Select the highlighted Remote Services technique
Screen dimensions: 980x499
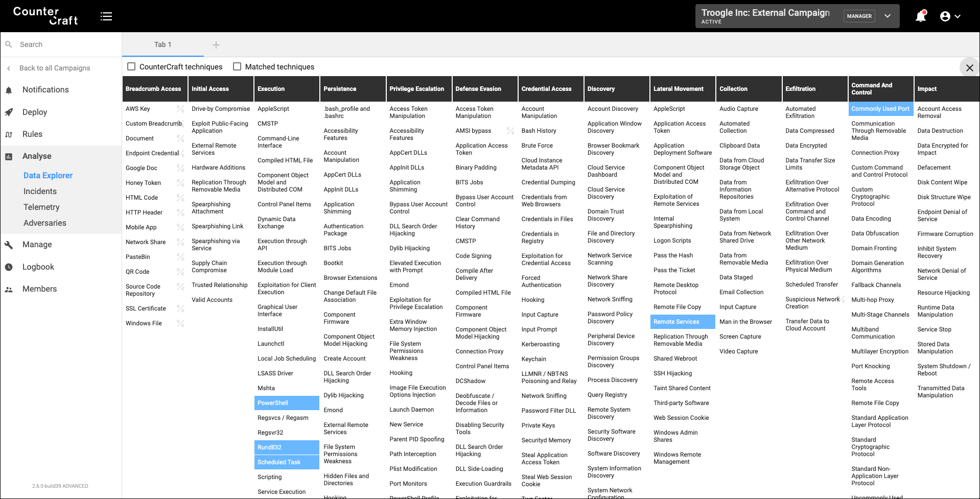pos(683,322)
